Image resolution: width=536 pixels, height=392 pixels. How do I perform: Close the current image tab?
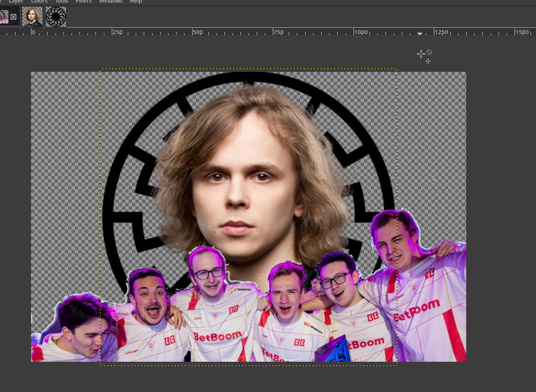(x=13, y=17)
